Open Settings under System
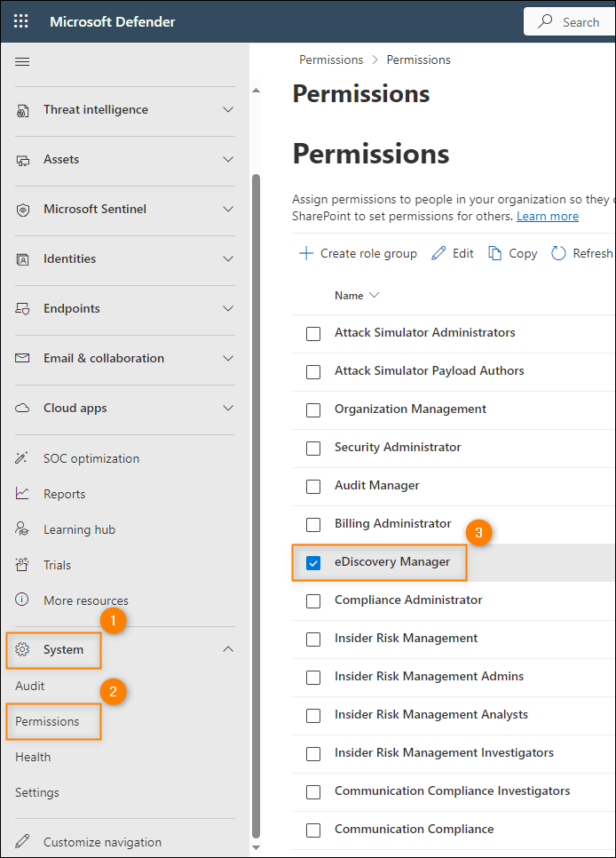 coord(37,792)
